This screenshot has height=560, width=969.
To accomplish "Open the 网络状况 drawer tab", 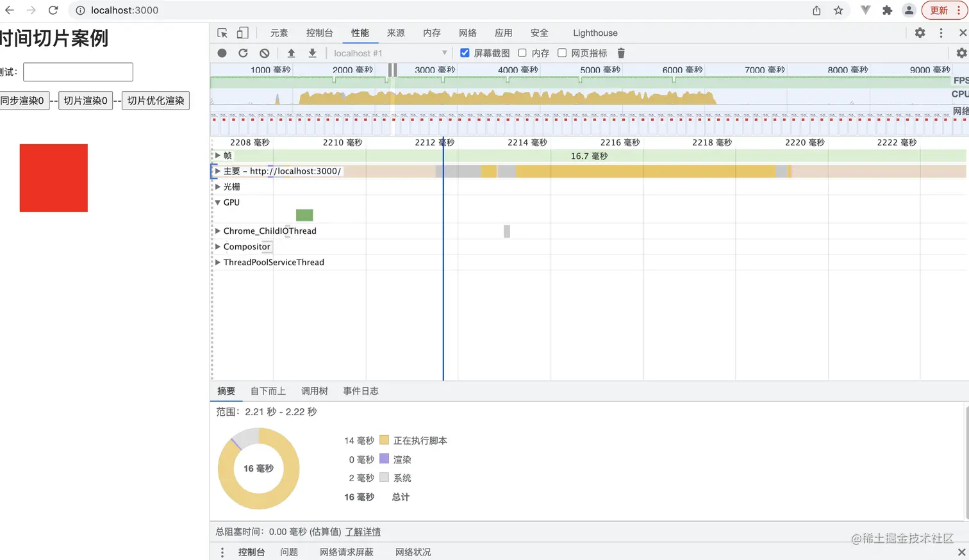I will pos(413,552).
